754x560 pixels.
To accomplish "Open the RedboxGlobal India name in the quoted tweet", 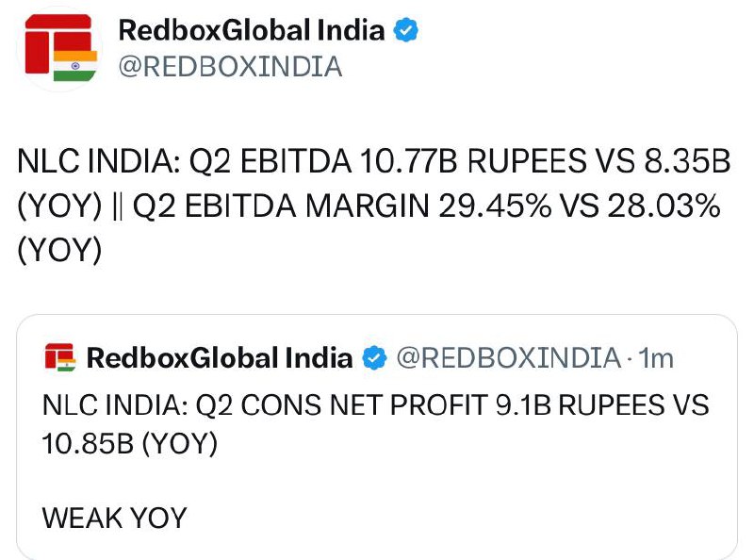I will pos(220,358).
